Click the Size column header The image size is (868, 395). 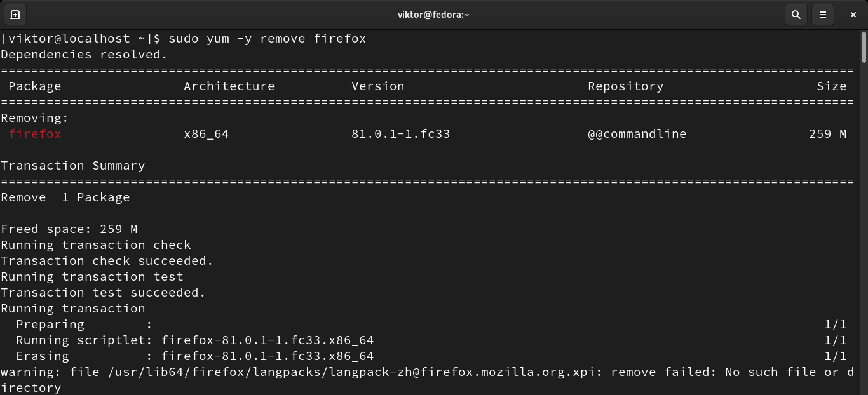point(831,86)
